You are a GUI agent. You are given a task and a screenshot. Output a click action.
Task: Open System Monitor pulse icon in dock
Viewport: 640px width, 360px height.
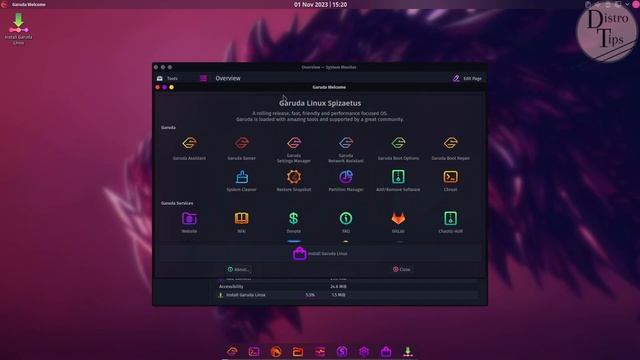[x=320, y=351]
